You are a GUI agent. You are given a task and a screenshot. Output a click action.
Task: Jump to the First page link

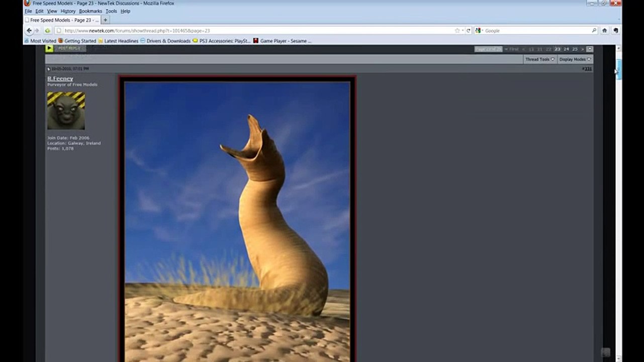tap(512, 49)
